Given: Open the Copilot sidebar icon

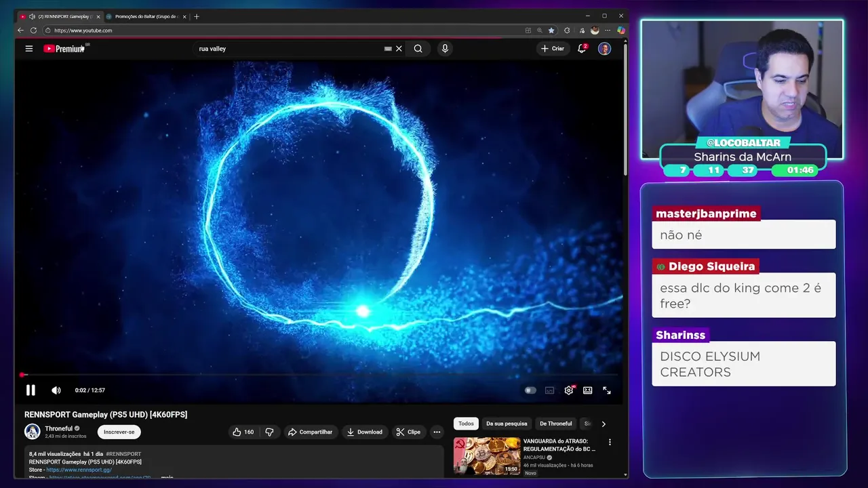Looking at the screenshot, I should pyautogui.click(x=620, y=30).
